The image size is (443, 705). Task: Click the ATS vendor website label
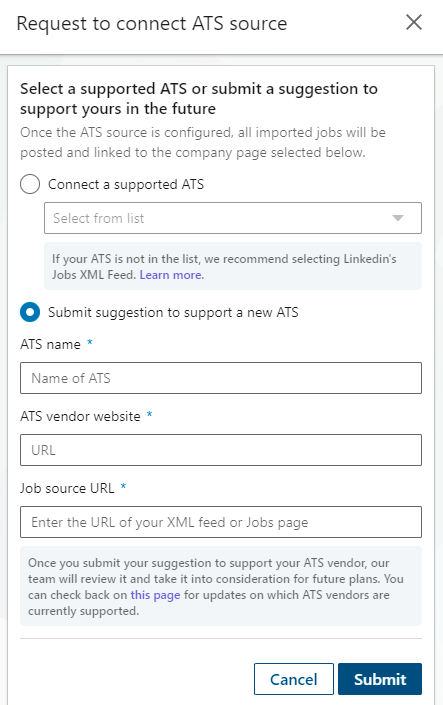pos(81,416)
